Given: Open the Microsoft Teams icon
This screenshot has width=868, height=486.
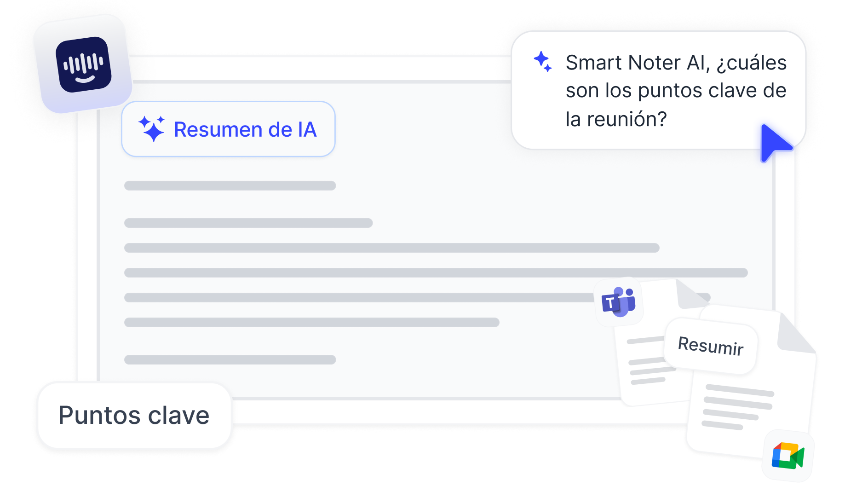Looking at the screenshot, I should [618, 302].
